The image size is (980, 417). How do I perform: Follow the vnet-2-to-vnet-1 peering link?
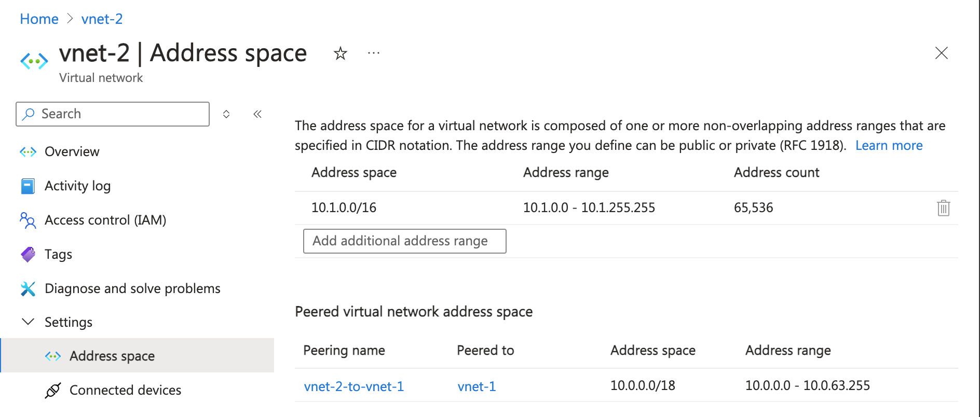pos(354,386)
